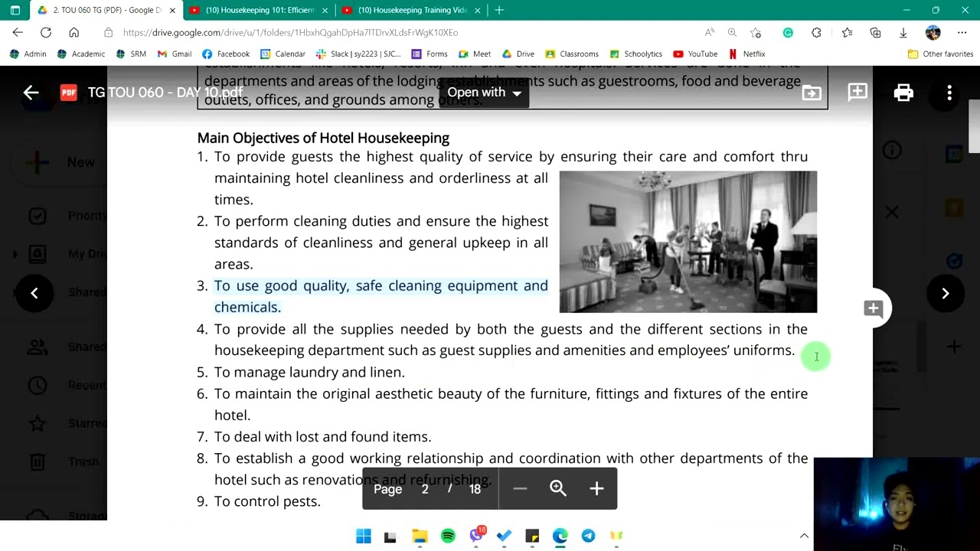
Task: Go to browser home page
Action: click(74, 32)
